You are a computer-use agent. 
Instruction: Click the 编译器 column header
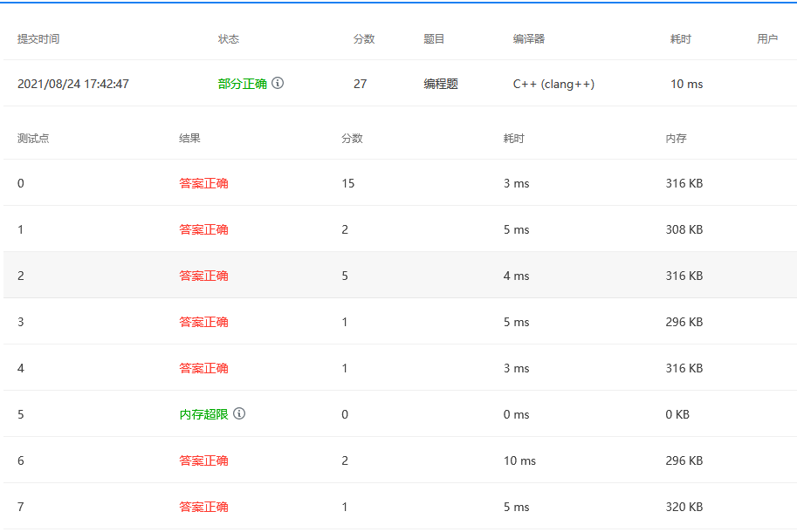(529, 39)
